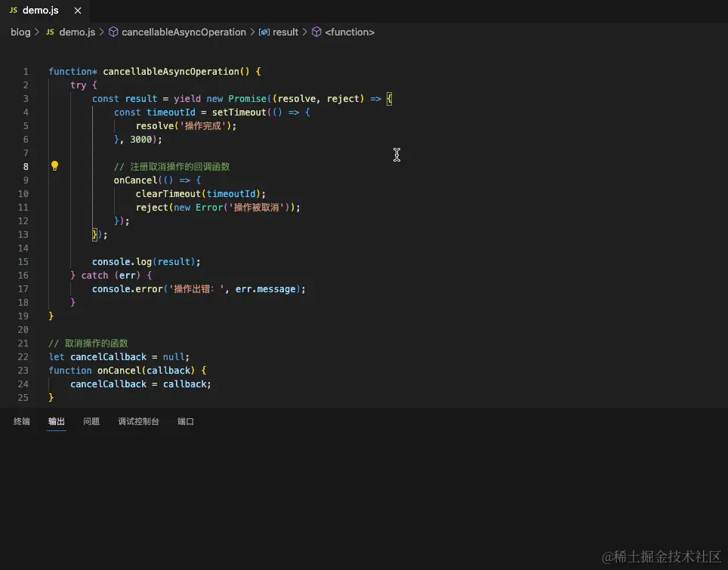
Task: Open the blog breadcrumb folder
Action: click(x=20, y=32)
